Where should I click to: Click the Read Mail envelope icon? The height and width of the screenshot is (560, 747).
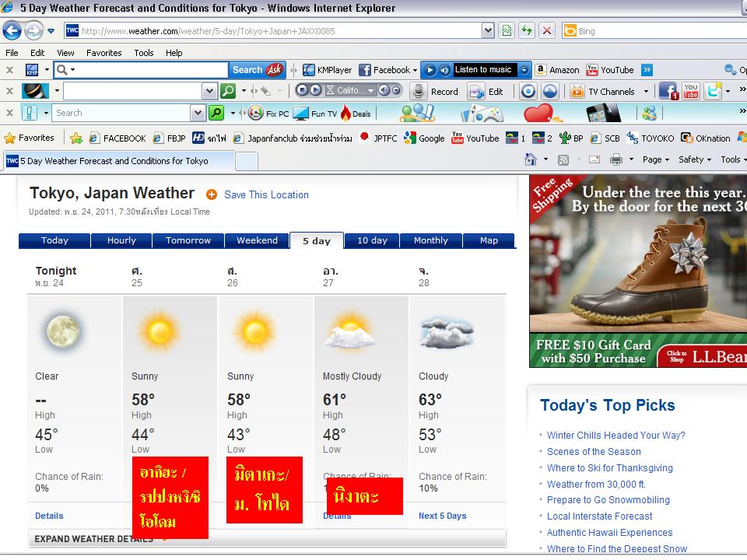(594, 159)
